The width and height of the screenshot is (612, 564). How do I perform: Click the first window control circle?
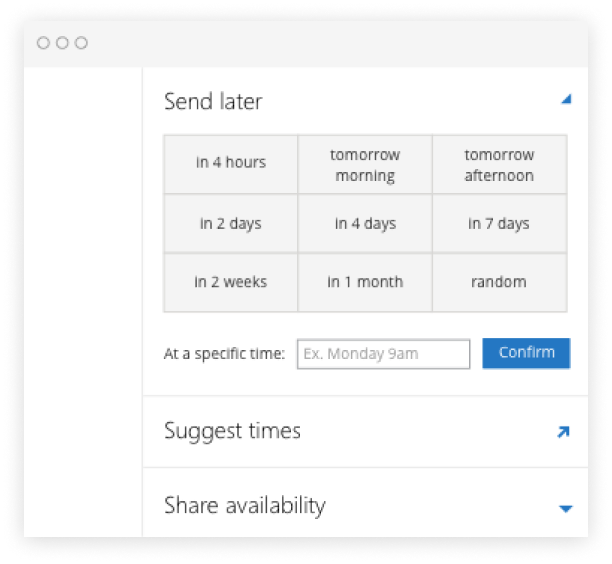tap(43, 43)
